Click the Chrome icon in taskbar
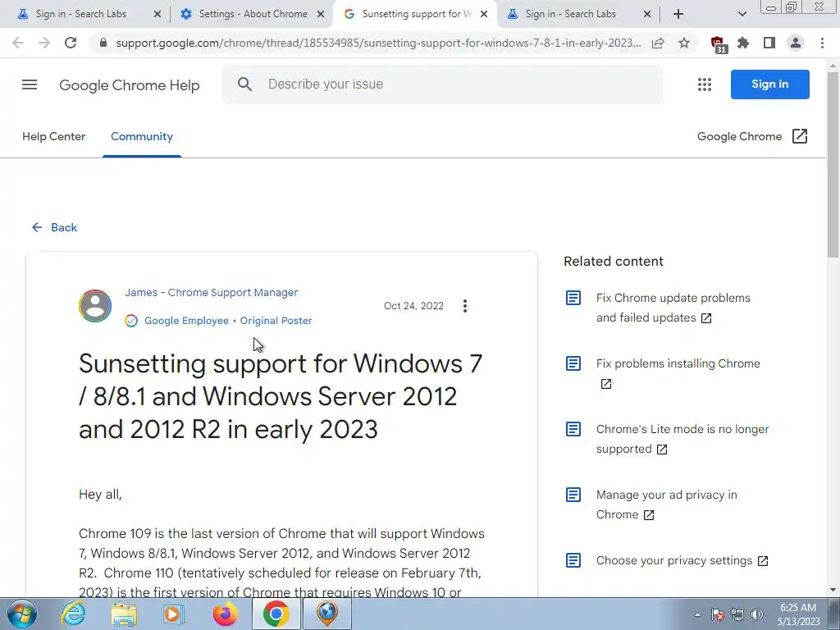The width and height of the screenshot is (840, 630). tap(276, 614)
